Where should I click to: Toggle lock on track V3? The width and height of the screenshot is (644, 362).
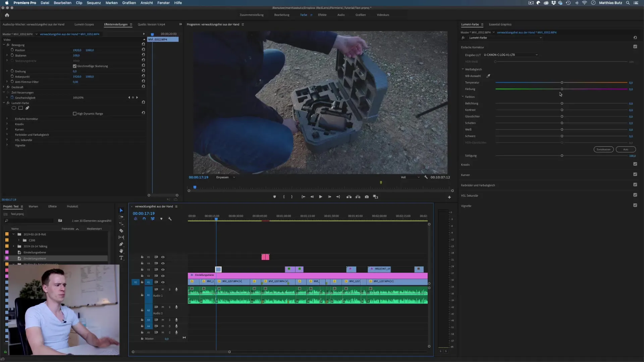[142, 269]
